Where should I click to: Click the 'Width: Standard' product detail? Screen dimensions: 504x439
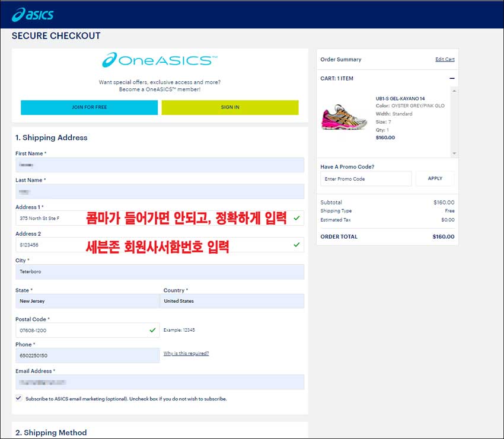[394, 114]
